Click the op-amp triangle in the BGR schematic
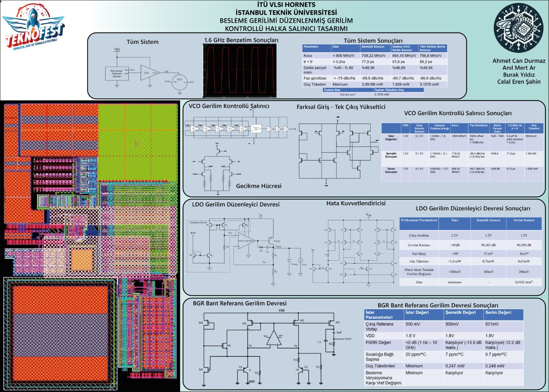 (x=274, y=338)
